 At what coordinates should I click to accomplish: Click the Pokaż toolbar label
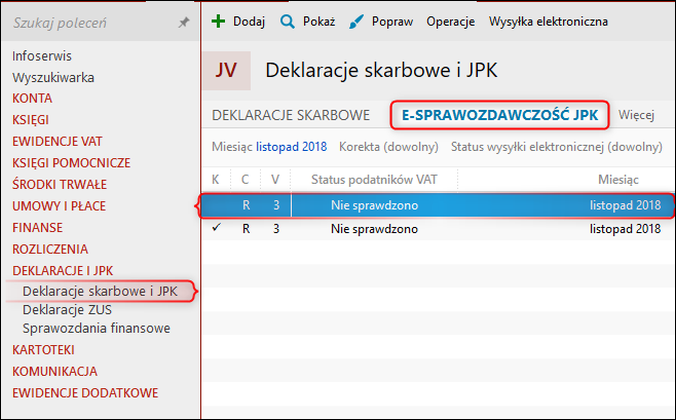click(319, 21)
